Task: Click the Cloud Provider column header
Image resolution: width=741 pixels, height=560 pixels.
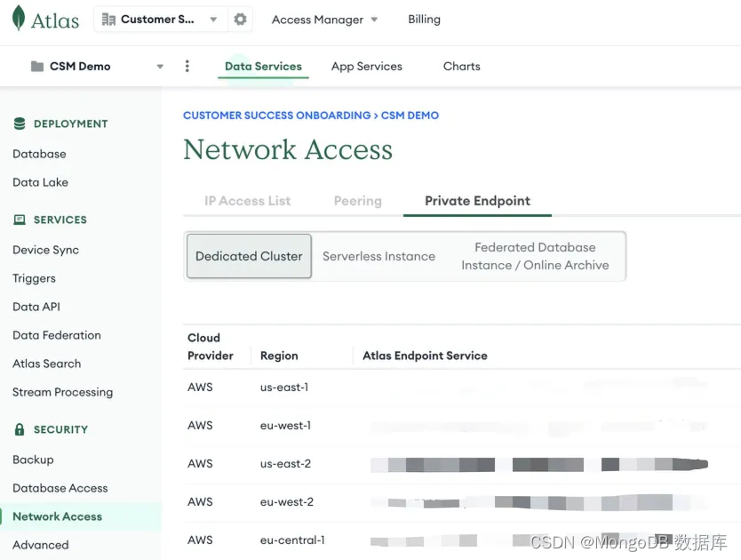Action: click(211, 347)
